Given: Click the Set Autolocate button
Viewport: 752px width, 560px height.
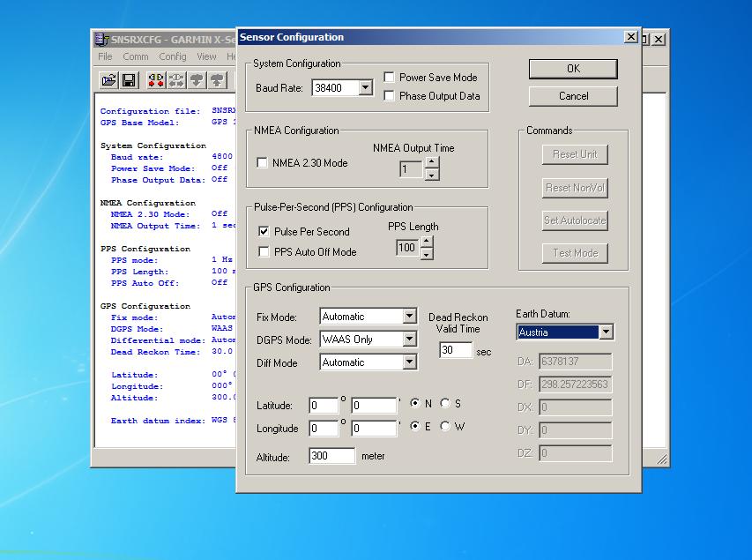Looking at the screenshot, I should tap(575, 220).
